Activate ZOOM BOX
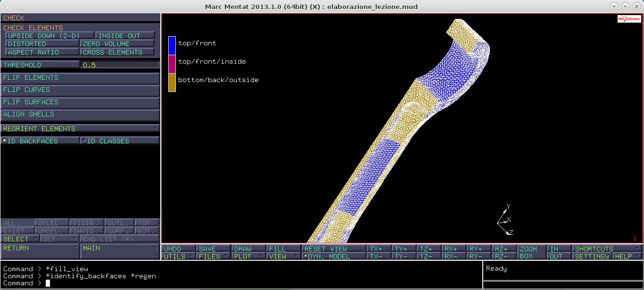 pyautogui.click(x=532, y=253)
